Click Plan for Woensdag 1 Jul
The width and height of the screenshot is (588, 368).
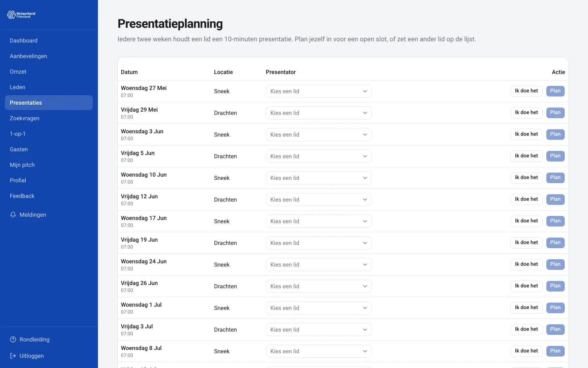pos(555,307)
